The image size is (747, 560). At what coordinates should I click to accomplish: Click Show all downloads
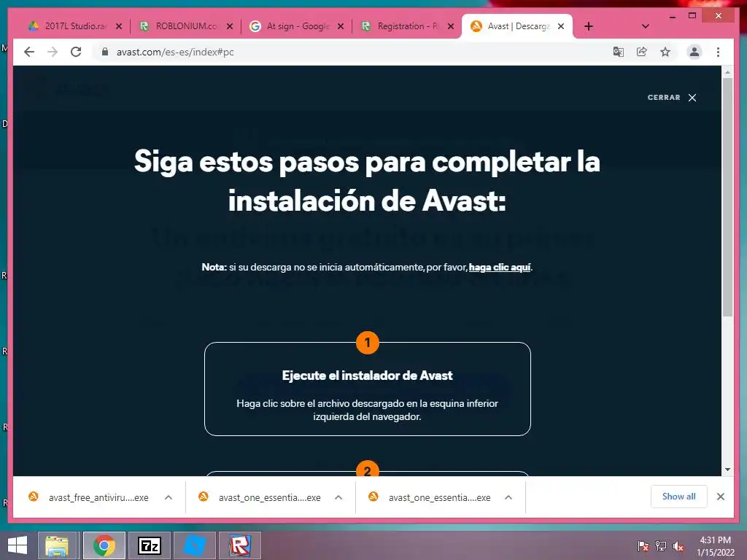click(x=679, y=496)
